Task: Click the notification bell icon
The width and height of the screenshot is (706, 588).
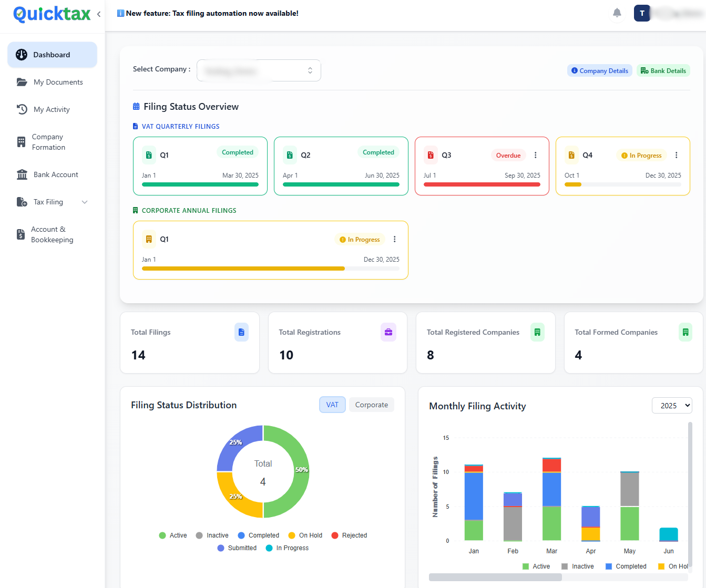Action: 617,13
